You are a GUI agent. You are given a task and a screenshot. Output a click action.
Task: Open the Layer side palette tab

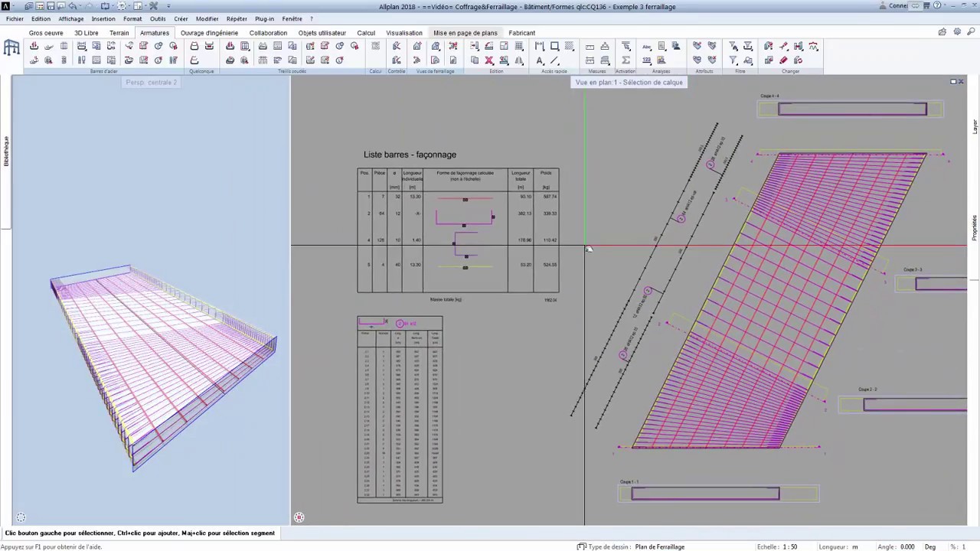975,127
